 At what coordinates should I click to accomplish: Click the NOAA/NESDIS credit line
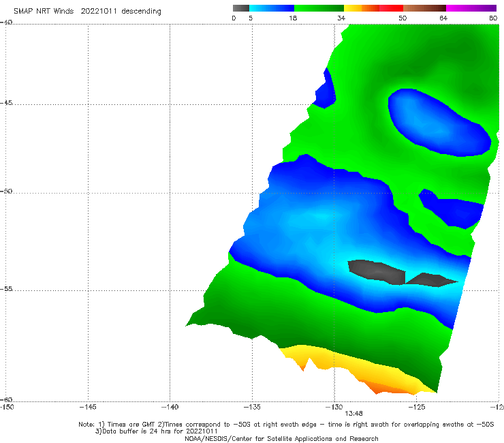[281, 439]
